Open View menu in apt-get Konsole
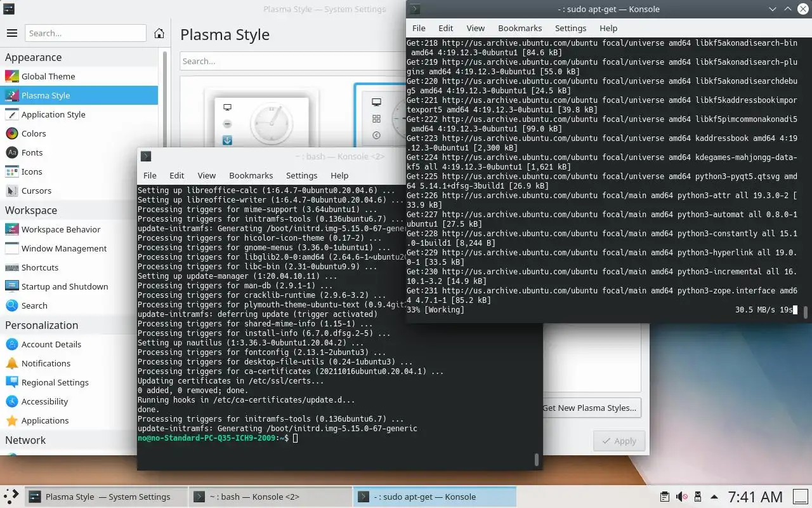Screen dimensions: 812x508 click(476, 28)
